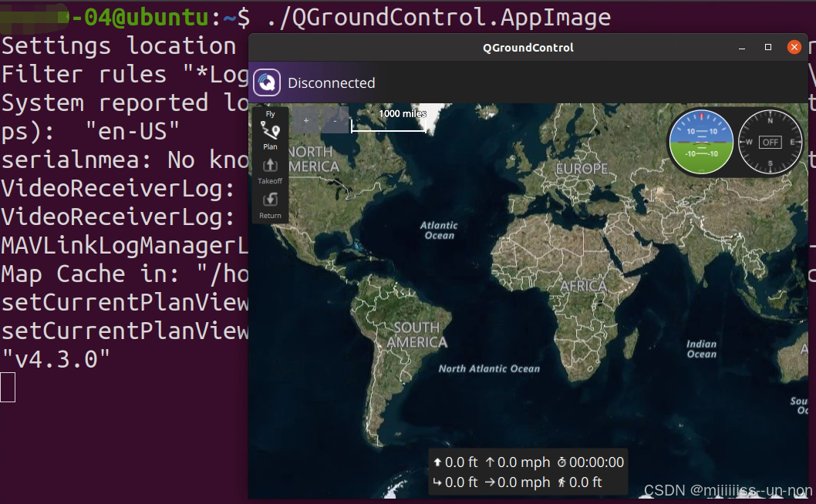Click the artificial horizon attitude indicator
The image size is (816, 504).
[x=701, y=142]
